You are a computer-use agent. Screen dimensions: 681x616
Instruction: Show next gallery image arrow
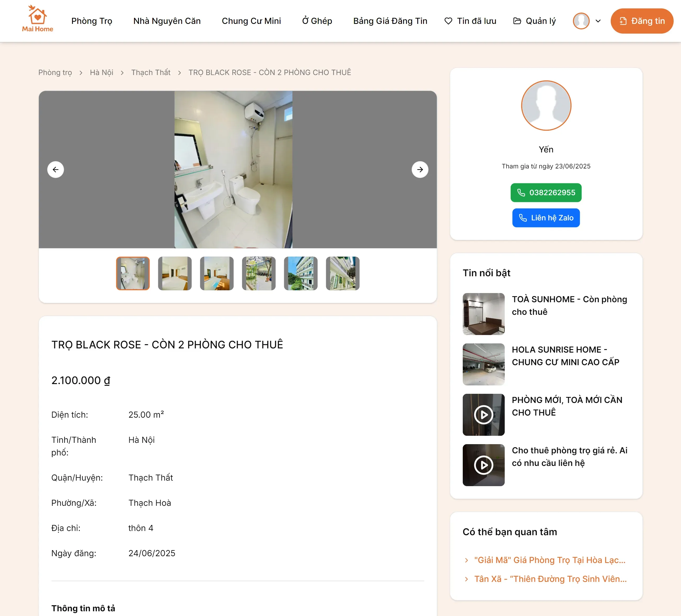click(x=420, y=170)
